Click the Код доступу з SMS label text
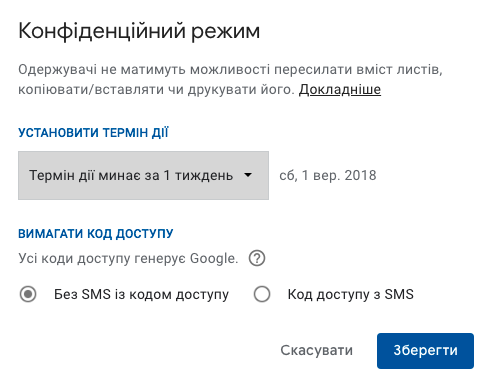Viewport: 494px width, 391px height. tap(351, 294)
